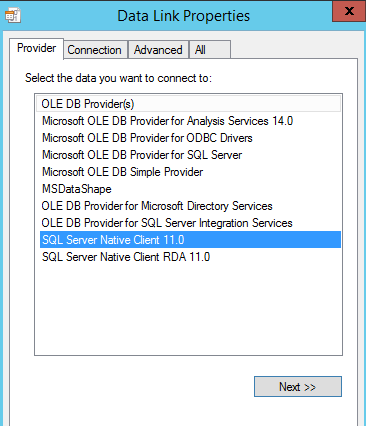Click the OLE DB Provider(s) list header
The width and height of the screenshot is (366, 426).
coord(189,104)
